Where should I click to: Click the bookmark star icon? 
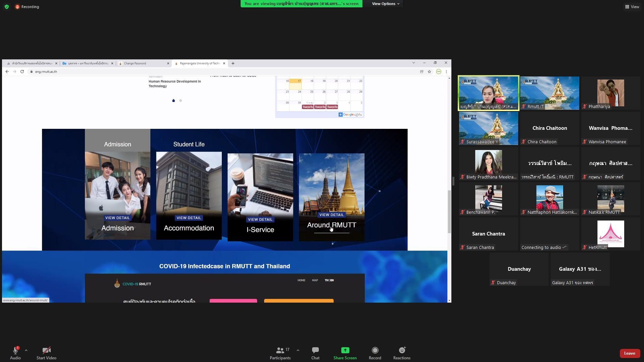[429, 71]
